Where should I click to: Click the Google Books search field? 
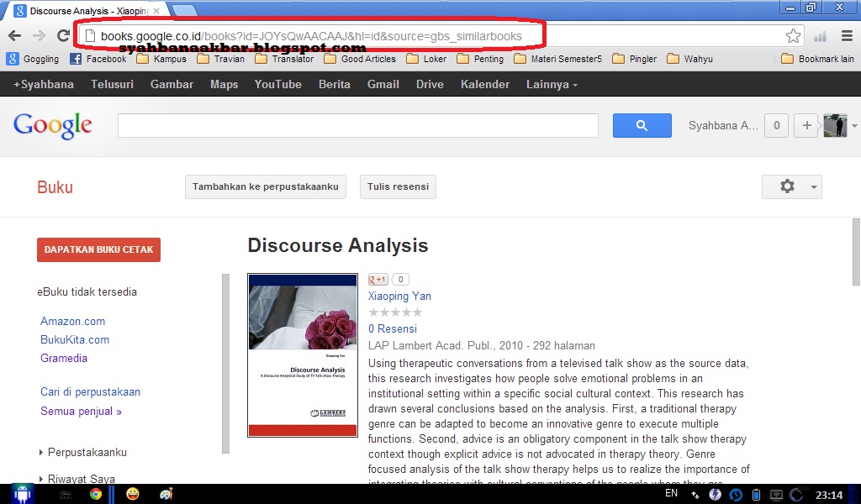(358, 126)
